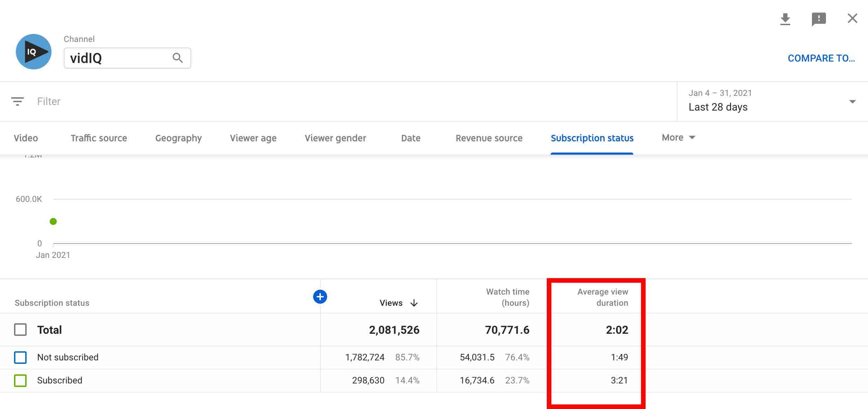Toggle the Not subscribed checkbox
Viewport: 868px width, 409px height.
pos(20,357)
